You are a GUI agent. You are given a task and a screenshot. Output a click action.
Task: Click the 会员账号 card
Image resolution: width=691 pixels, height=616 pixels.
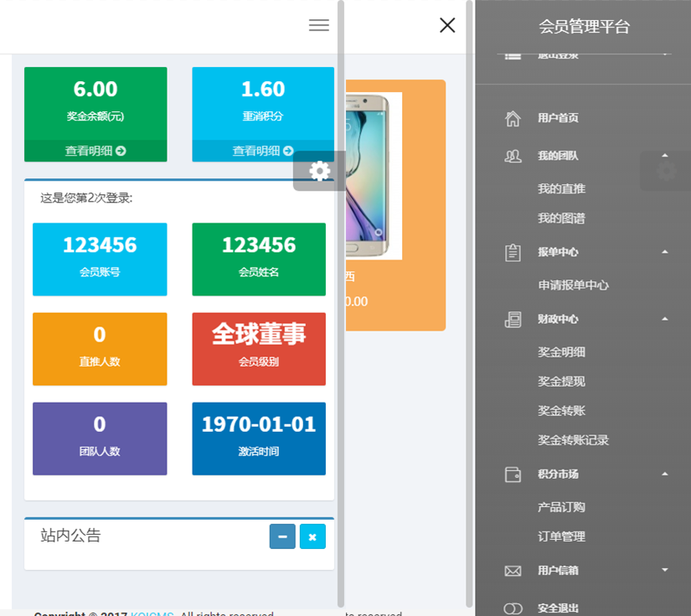pyautogui.click(x=100, y=259)
